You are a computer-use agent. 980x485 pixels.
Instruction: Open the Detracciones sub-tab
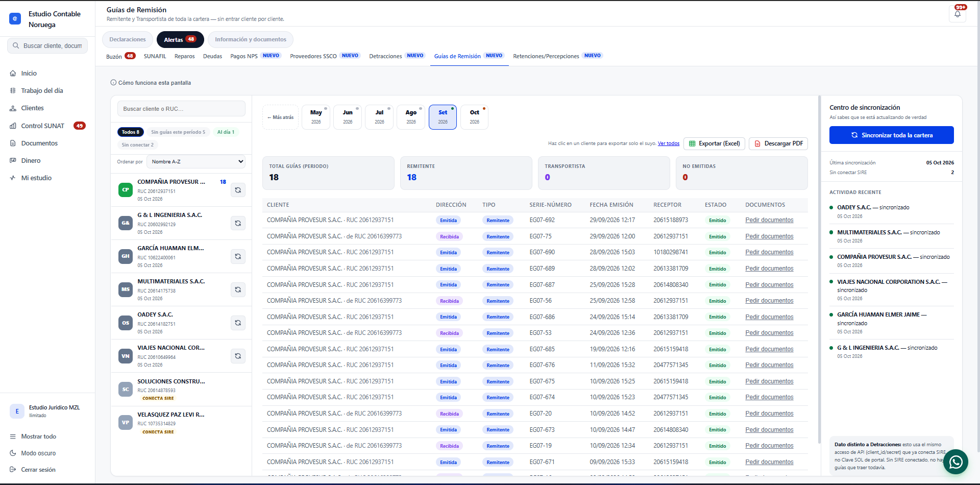tap(397, 56)
